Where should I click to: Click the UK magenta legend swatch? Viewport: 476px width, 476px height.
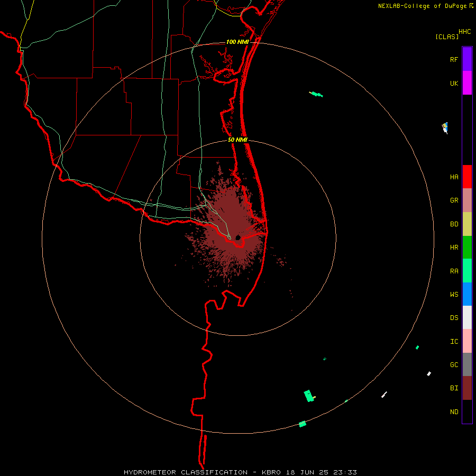[x=467, y=83]
